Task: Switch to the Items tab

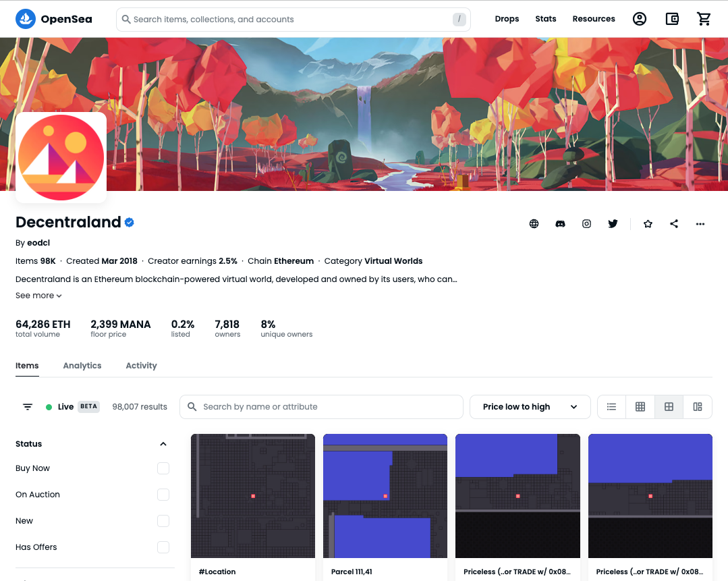Action: tap(27, 366)
